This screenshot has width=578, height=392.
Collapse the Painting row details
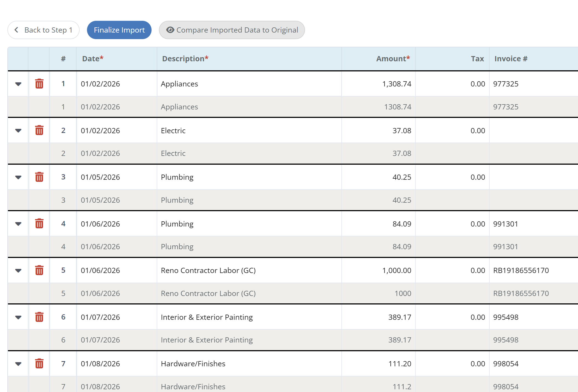(x=18, y=317)
